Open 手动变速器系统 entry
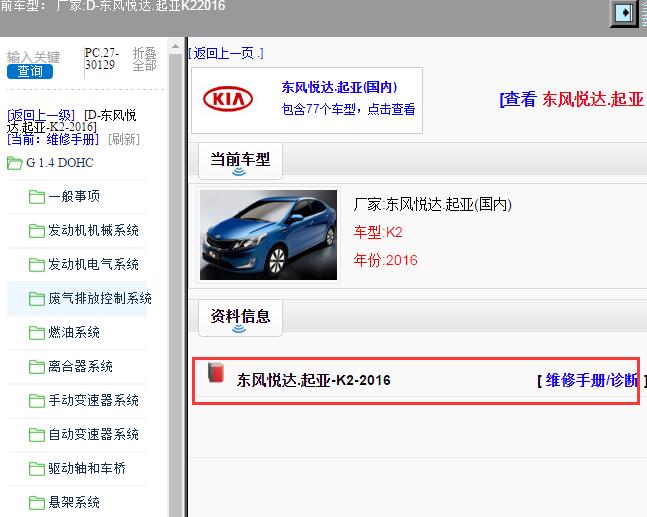The height and width of the screenshot is (517, 647). coord(93,400)
